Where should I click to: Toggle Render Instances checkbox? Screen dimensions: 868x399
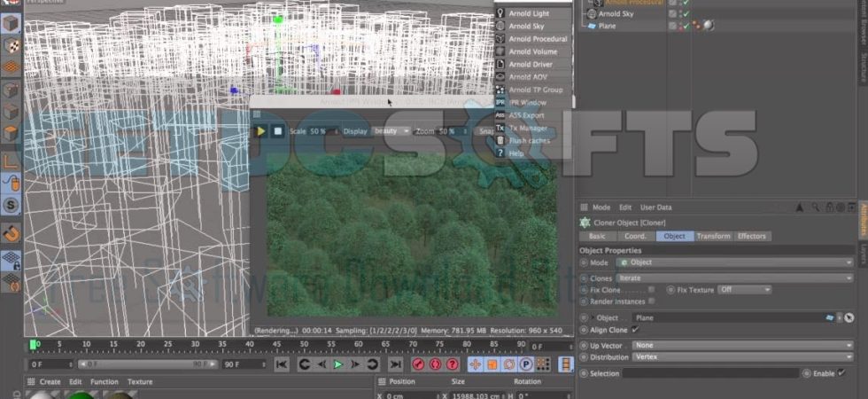[x=652, y=301]
